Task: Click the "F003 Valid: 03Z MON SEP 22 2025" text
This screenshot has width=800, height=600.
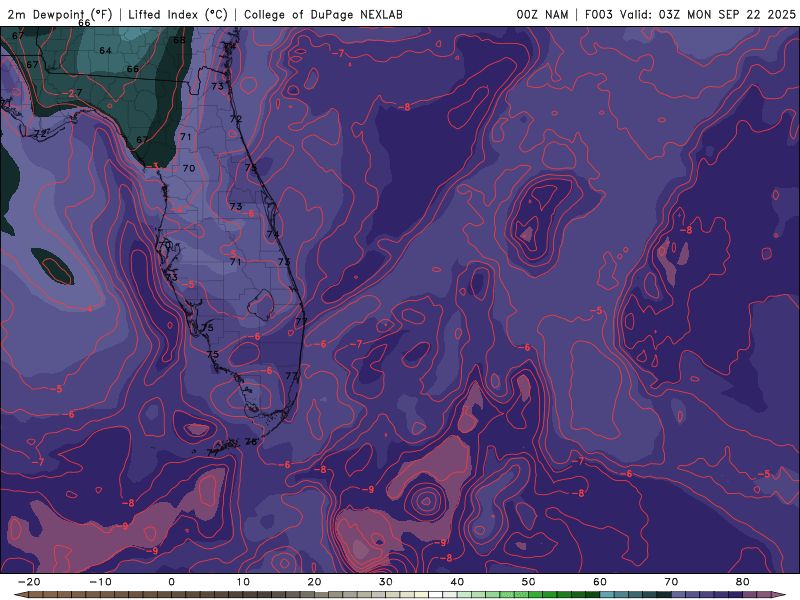Action: 690,14
